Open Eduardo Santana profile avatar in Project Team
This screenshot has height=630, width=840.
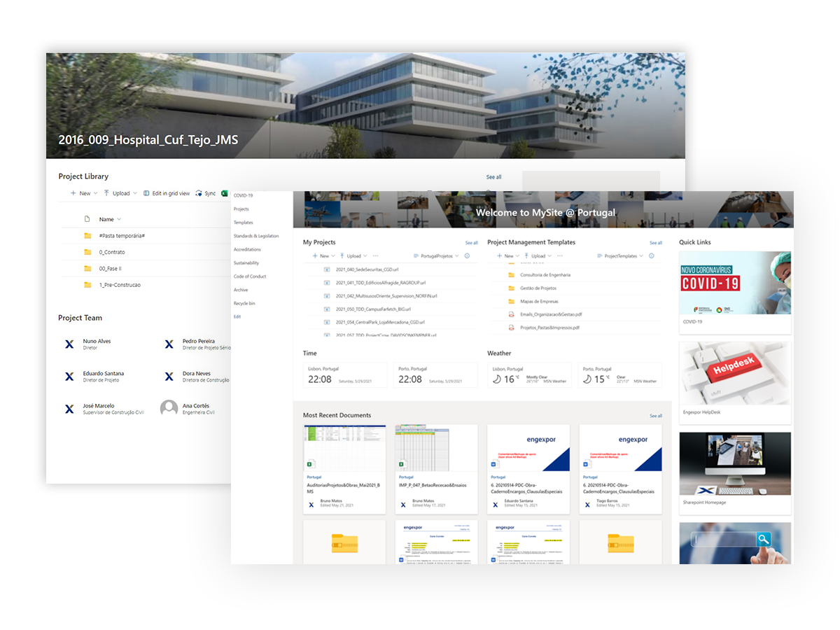pyautogui.click(x=69, y=376)
